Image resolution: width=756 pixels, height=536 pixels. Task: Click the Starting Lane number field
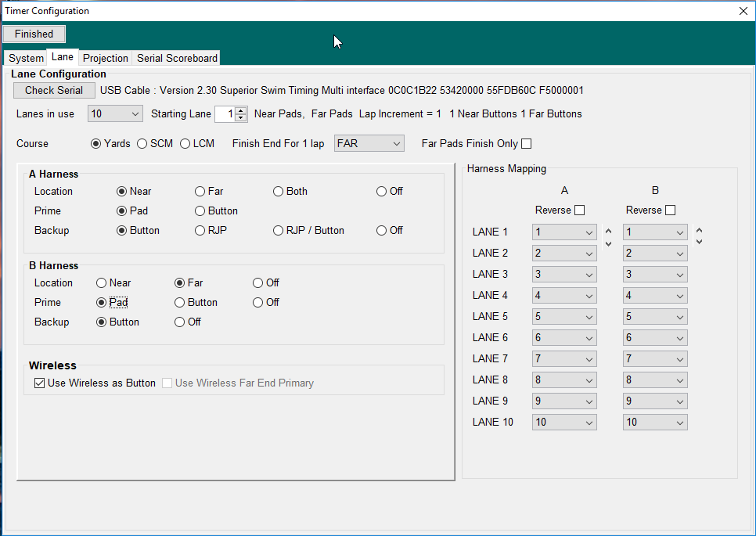click(x=225, y=114)
